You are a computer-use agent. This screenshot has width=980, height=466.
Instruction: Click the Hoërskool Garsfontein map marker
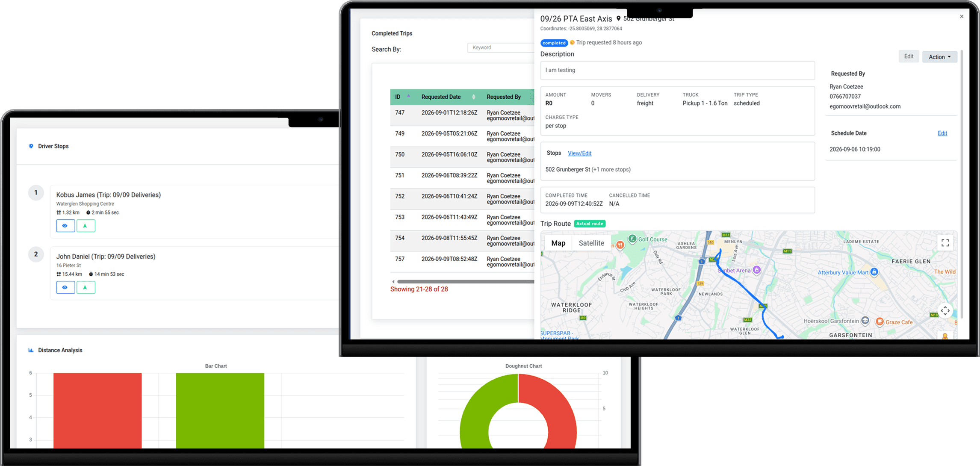(x=865, y=320)
